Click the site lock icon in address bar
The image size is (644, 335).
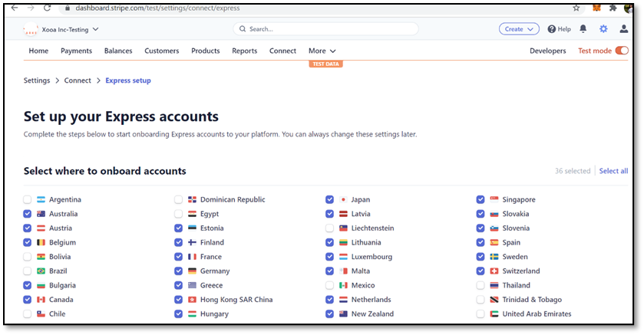68,8
